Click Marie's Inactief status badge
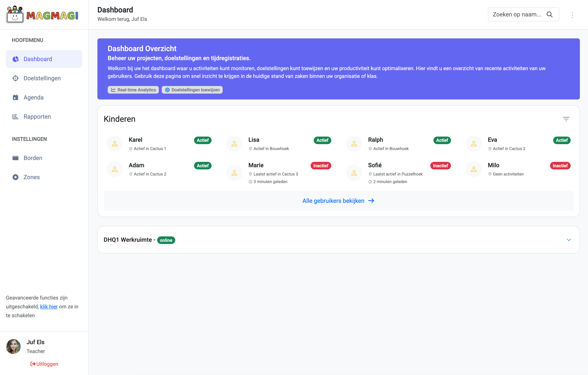The image size is (588, 375). [x=321, y=166]
